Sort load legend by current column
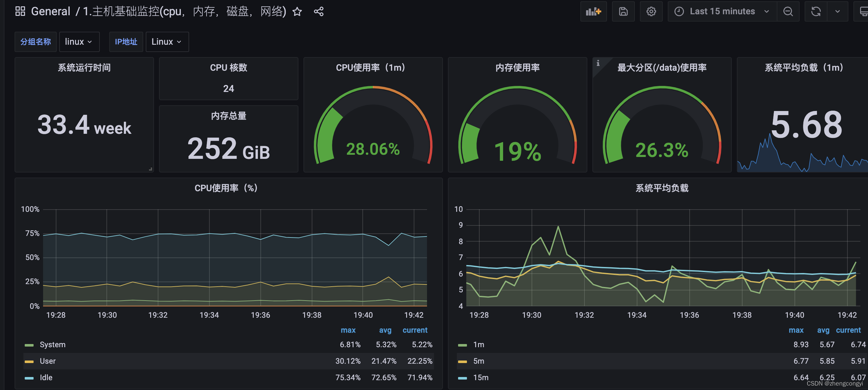Image resolution: width=868 pixels, height=390 pixels. [x=848, y=330]
